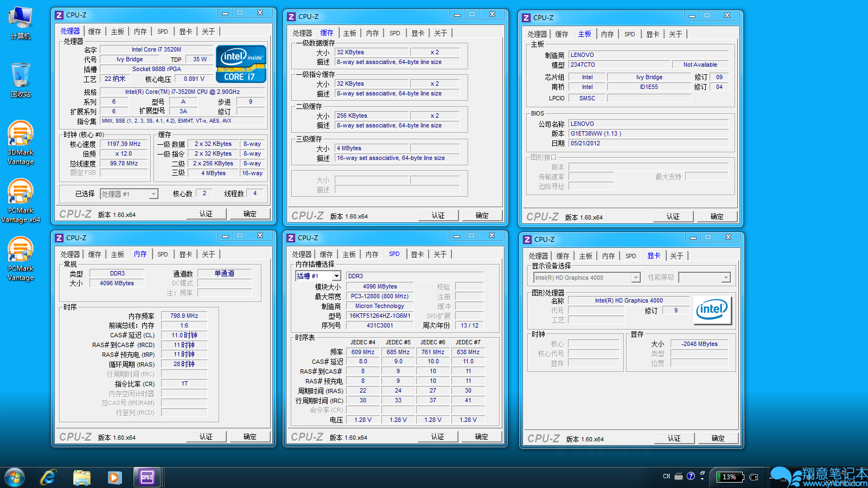Click 认证 button in SPD window

438,436
